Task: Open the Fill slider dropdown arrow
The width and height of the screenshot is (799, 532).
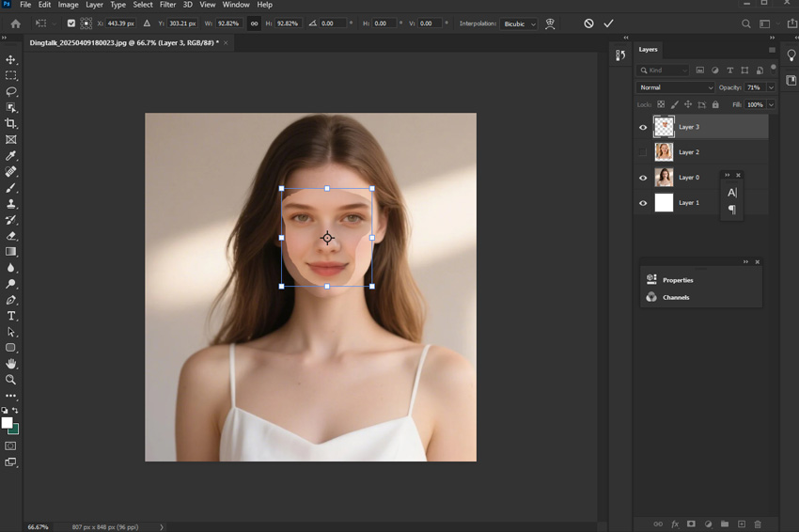Action: 772,104
